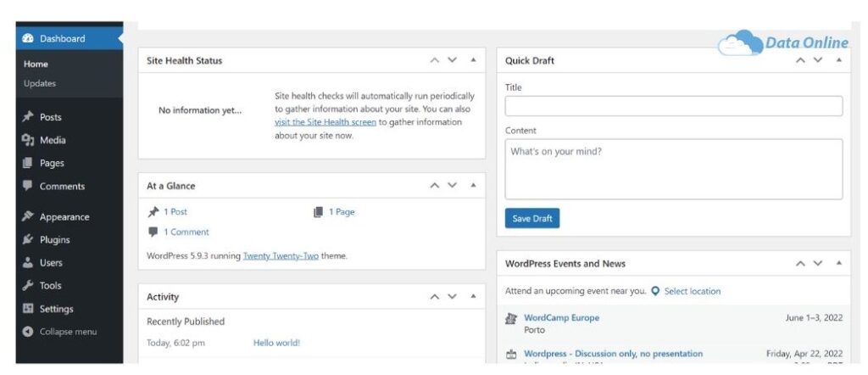Open the 1 Page link

coord(342,211)
